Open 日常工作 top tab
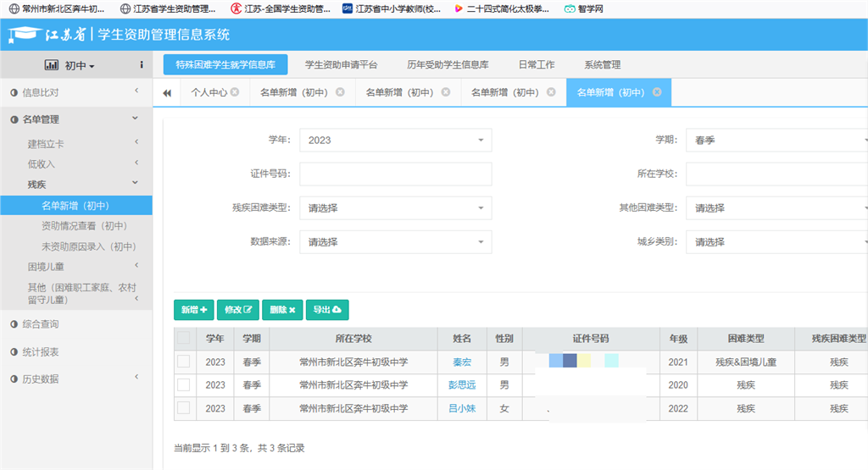This screenshot has width=868, height=470. (537, 64)
